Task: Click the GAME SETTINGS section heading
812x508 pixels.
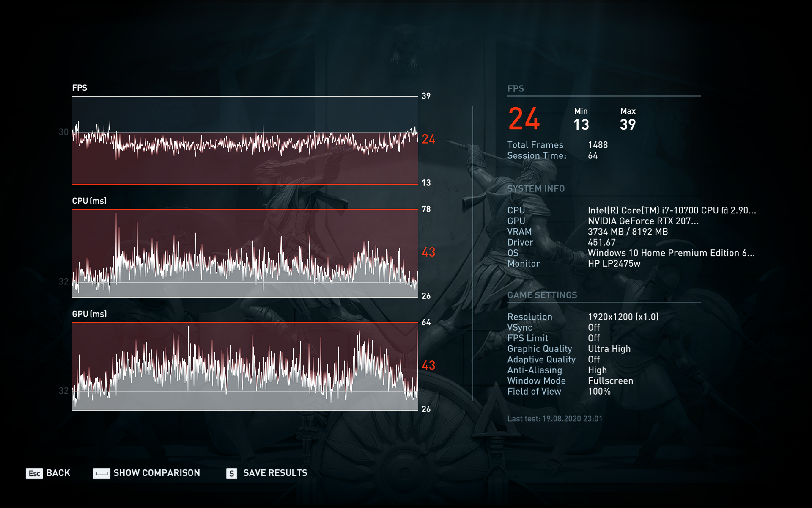Action: (542, 295)
